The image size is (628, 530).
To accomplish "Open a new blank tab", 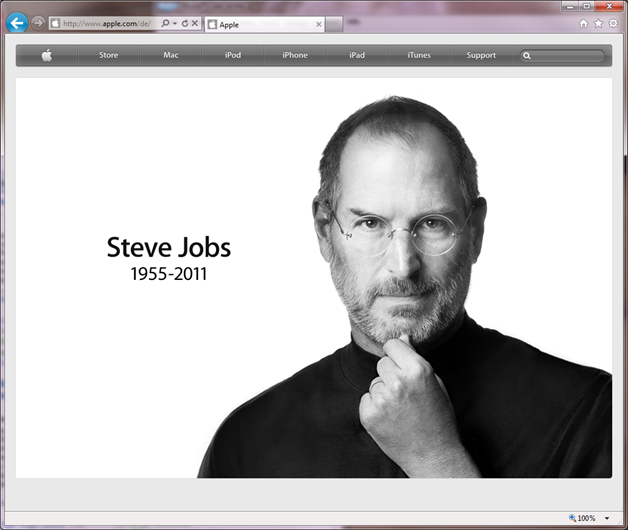I will 334,25.
